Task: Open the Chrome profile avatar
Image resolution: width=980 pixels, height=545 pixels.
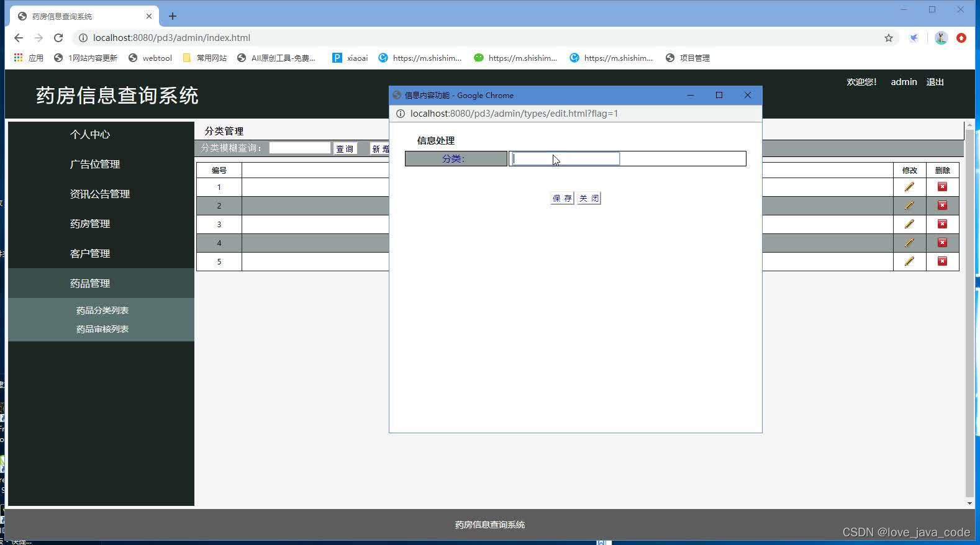Action: coord(941,38)
